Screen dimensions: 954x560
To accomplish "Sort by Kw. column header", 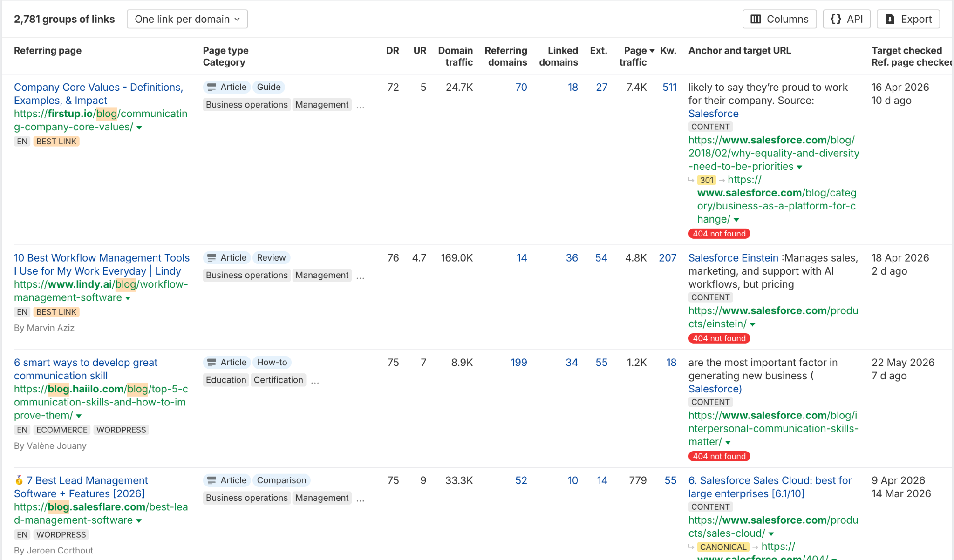I will [668, 50].
